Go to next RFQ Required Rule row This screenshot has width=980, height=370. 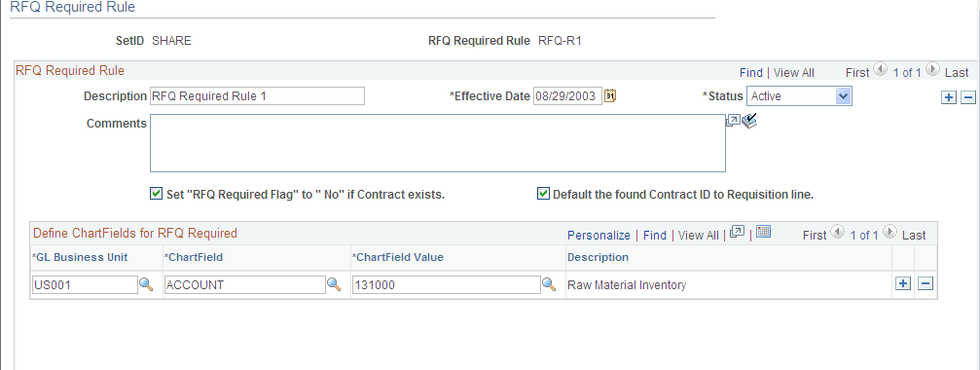932,70
